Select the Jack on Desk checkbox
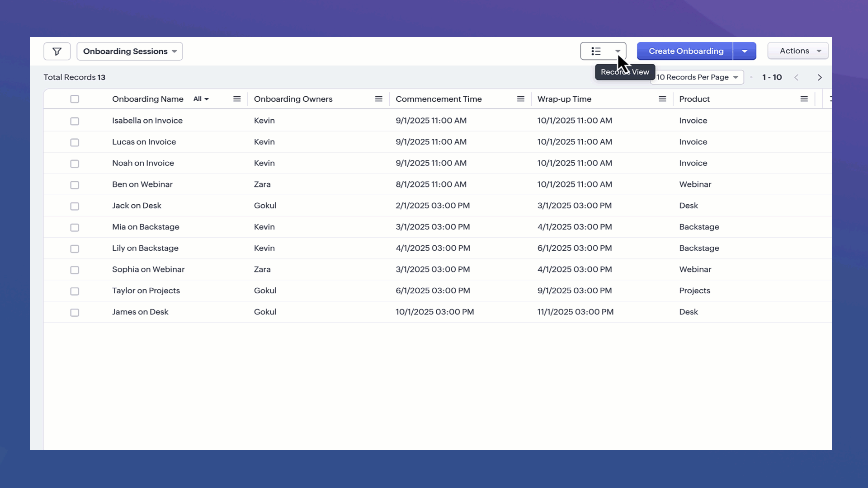The width and height of the screenshot is (868, 488). pyautogui.click(x=75, y=206)
